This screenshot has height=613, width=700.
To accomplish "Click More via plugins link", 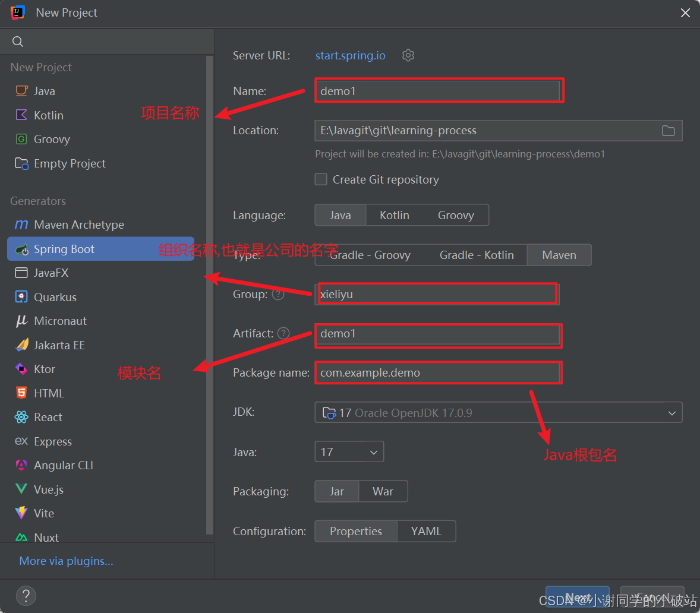I will (x=66, y=561).
